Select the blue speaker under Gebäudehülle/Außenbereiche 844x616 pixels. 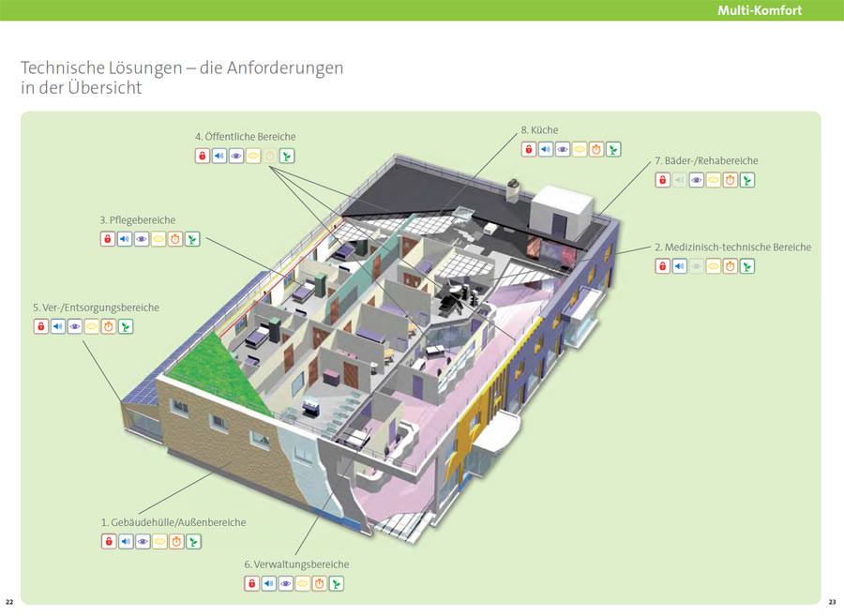point(126,541)
